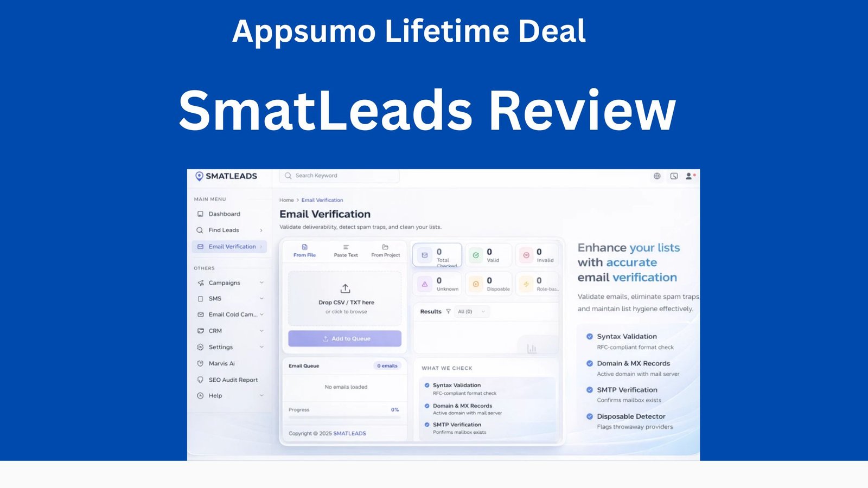Click the Disposable Detector feature text
The height and width of the screenshot is (488, 868).
click(631, 416)
